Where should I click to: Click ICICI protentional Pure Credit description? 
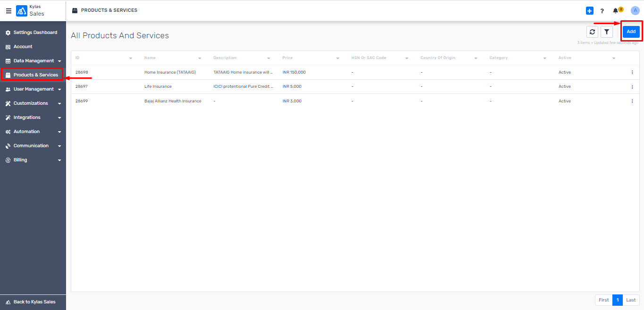(x=243, y=87)
